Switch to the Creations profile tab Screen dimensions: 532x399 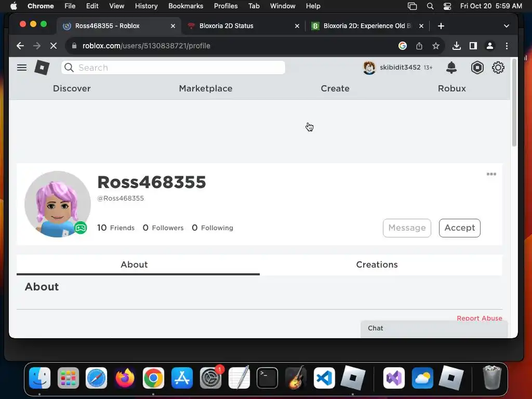click(x=381, y=264)
